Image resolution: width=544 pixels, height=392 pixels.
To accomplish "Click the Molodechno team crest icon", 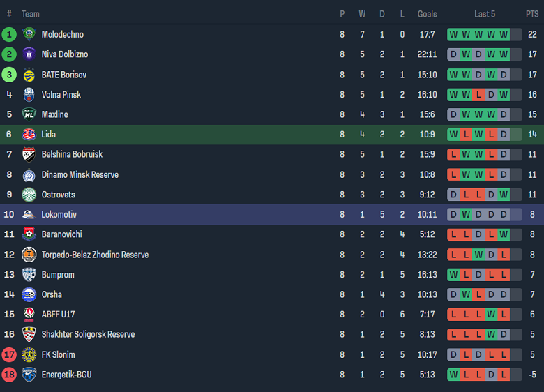I will pyautogui.click(x=29, y=34).
